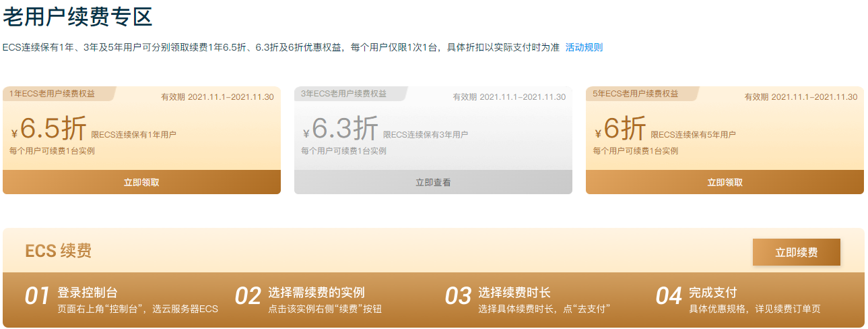The image size is (868, 329).
Task: Click the 选择需续费的实例 step title
Action: [x=316, y=293]
